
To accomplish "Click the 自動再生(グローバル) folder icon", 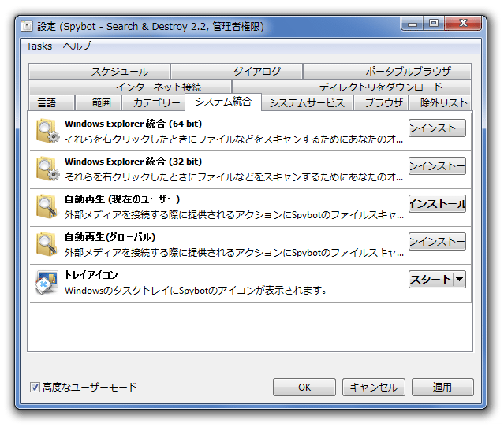I will coord(47,245).
